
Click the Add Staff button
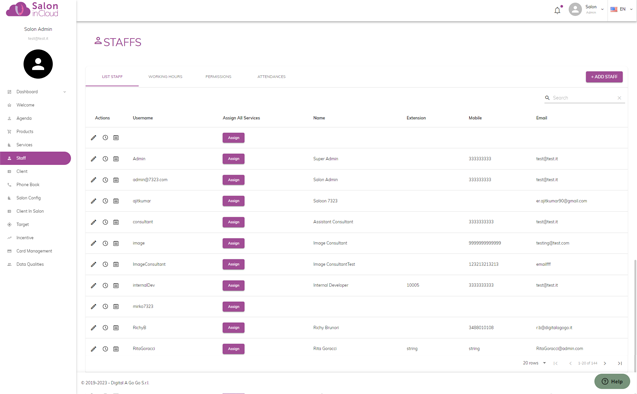coord(604,77)
